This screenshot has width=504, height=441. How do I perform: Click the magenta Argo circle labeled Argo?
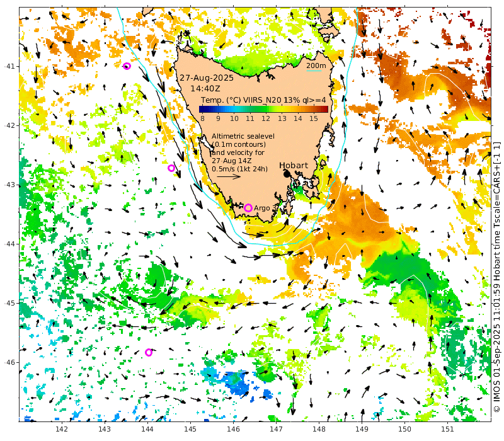click(x=248, y=208)
